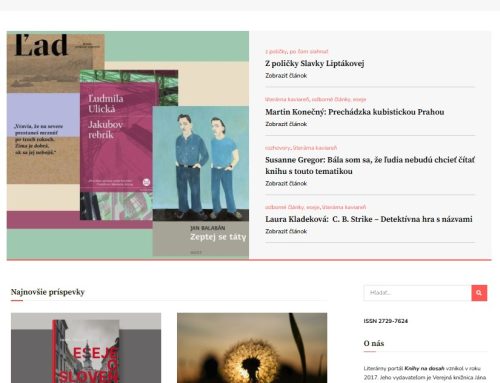Select 'z poličky' category tag above first article
The height and width of the screenshot is (383, 500).
(x=276, y=51)
